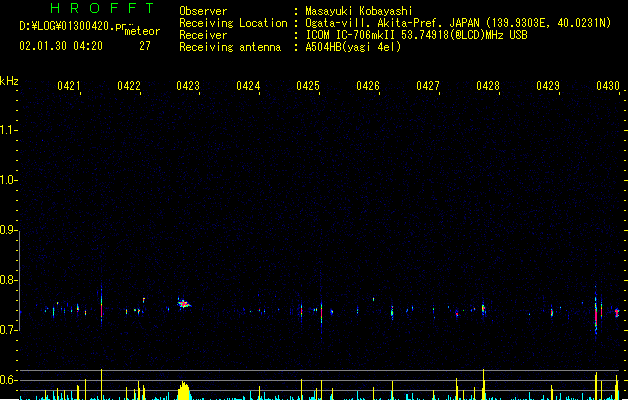Click antenna value A504HB(yagi 4el)
This screenshot has height=400, width=629.
(x=353, y=47)
